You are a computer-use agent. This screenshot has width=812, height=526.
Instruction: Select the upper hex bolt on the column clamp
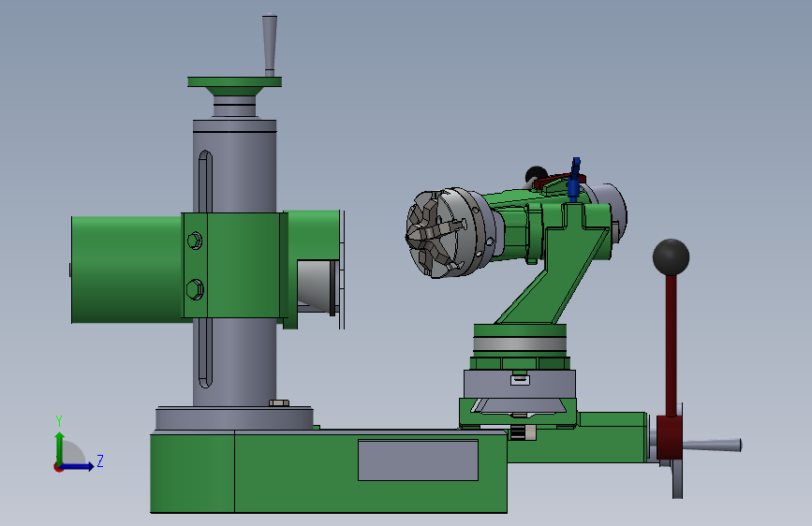(195, 241)
